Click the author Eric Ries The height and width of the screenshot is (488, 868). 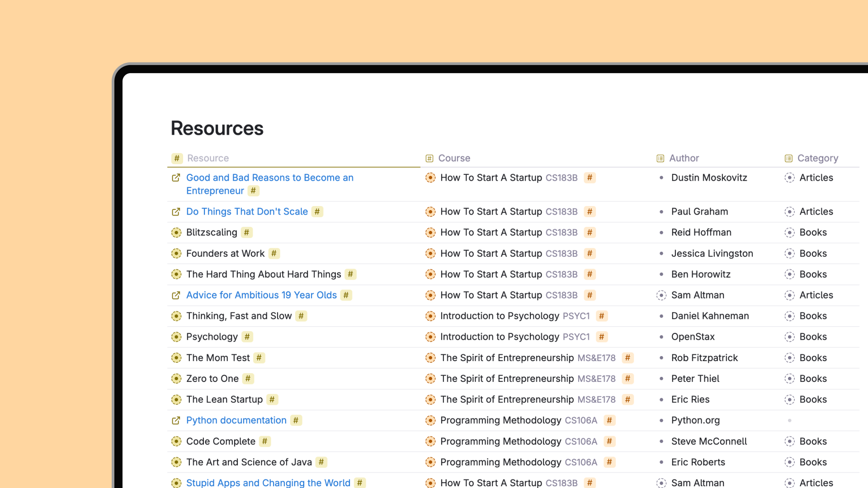tap(690, 400)
